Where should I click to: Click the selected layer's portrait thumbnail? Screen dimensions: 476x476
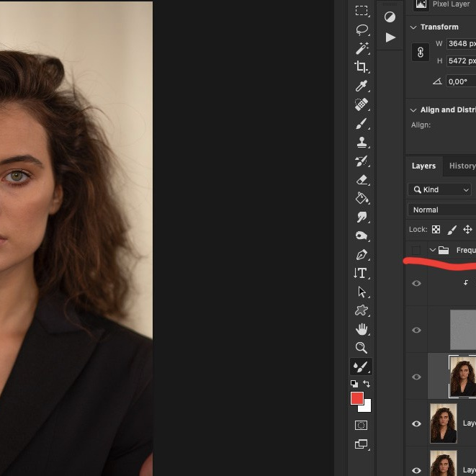[463, 377]
